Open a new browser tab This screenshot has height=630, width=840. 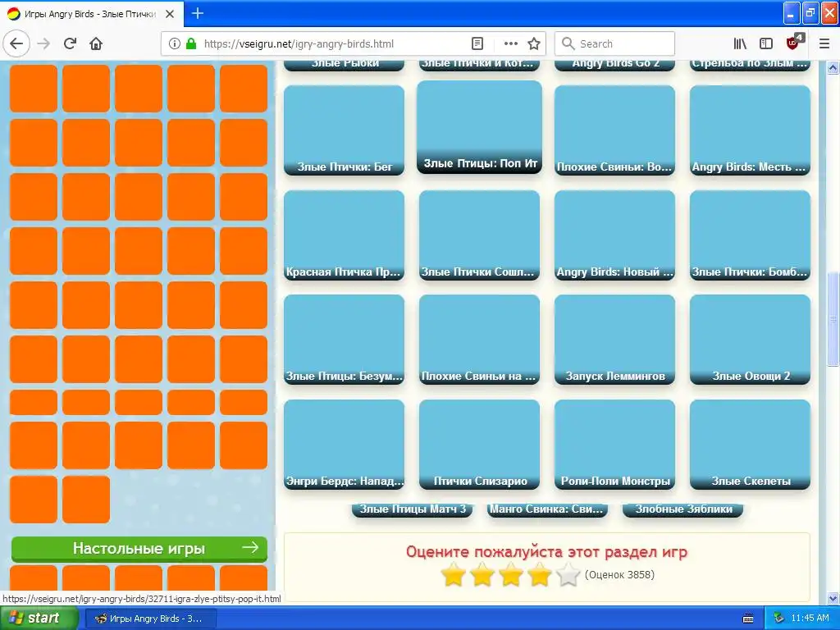point(197,13)
